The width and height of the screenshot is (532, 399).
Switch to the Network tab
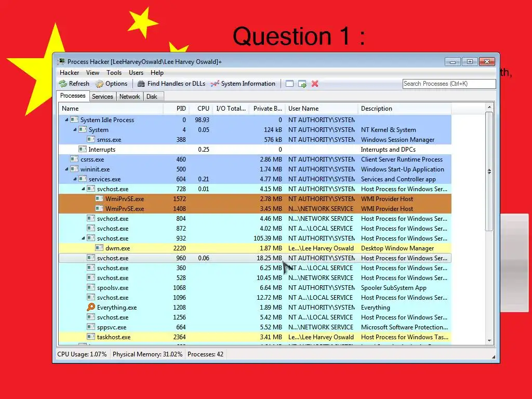pyautogui.click(x=129, y=96)
